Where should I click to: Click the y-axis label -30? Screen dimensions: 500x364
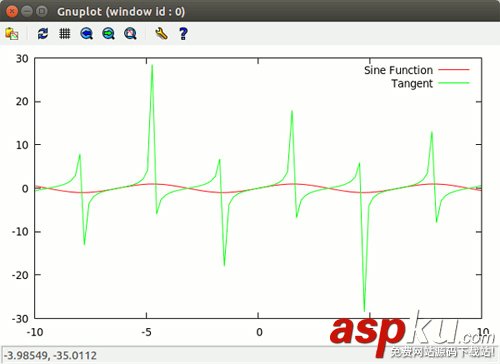click(20, 319)
